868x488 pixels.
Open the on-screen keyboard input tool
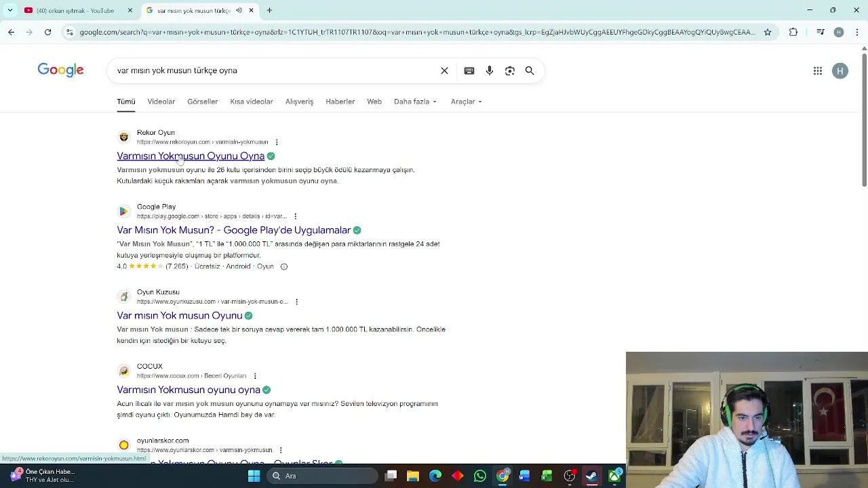469,70
